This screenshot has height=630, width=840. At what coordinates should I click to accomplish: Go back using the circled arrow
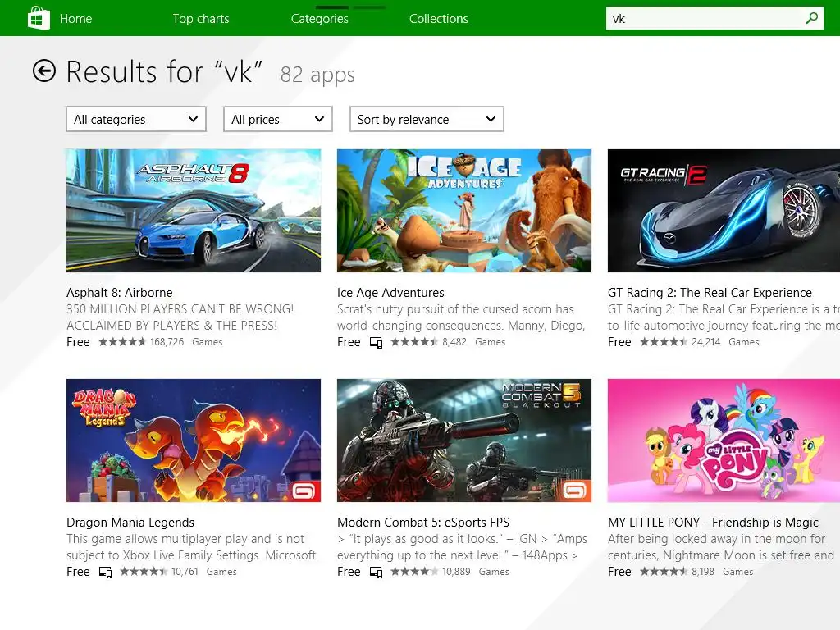[x=44, y=71]
